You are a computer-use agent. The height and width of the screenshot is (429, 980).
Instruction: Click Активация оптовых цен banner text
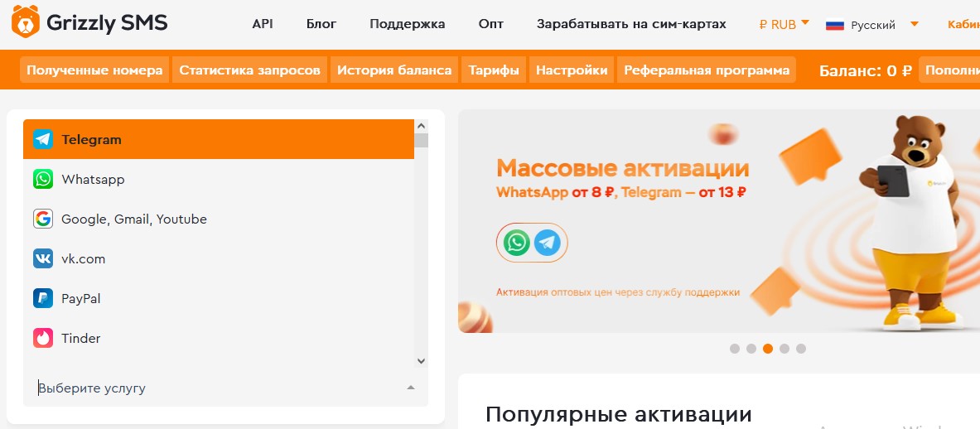click(x=618, y=292)
